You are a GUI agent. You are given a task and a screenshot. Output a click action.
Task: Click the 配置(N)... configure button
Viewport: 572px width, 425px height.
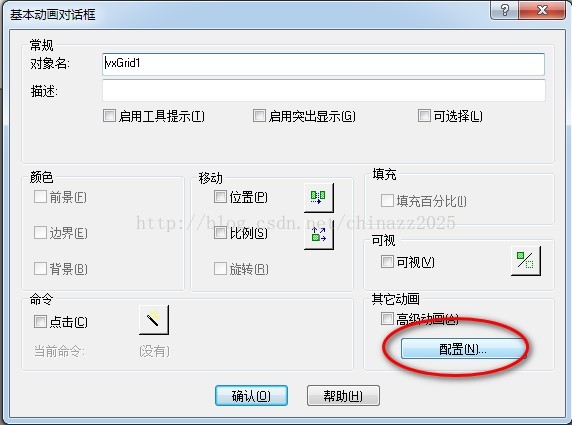tap(463, 349)
